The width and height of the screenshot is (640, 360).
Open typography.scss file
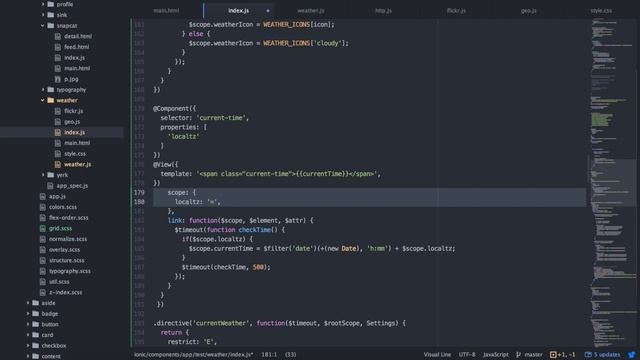[x=70, y=271]
